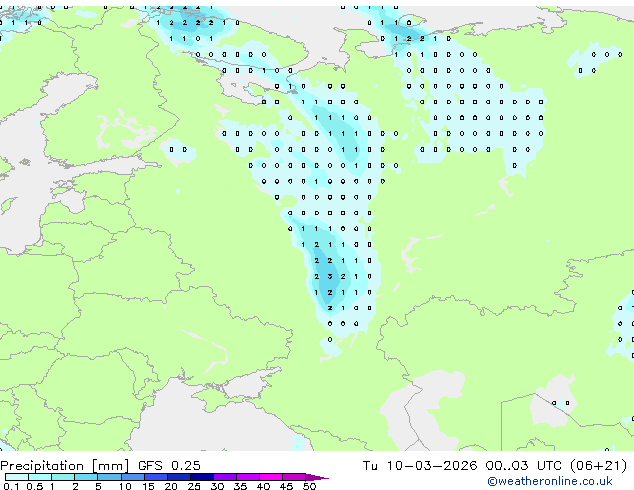The height and width of the screenshot is (490, 634).
Task: Click the '10' legend scale number
Action: pyautogui.click(x=125, y=486)
